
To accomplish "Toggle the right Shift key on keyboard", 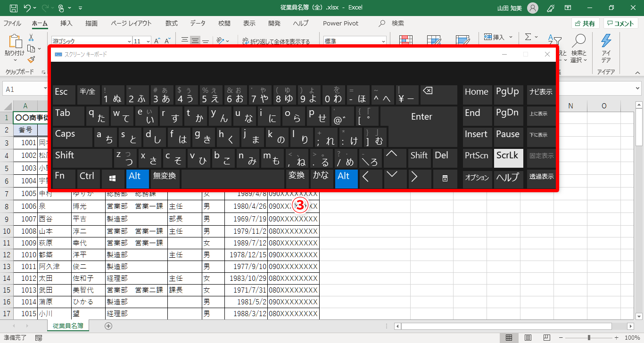I will click(x=419, y=158).
